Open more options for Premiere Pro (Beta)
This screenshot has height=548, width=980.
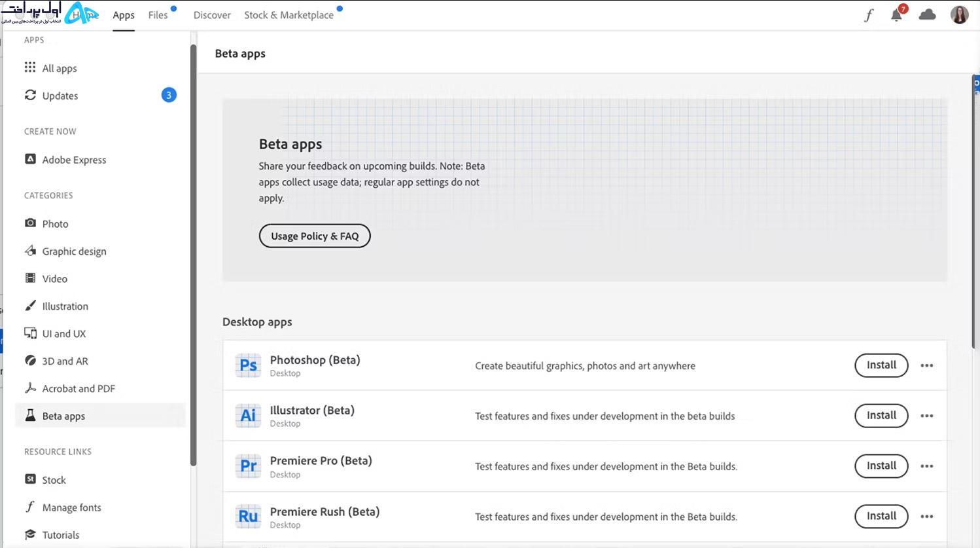point(926,466)
